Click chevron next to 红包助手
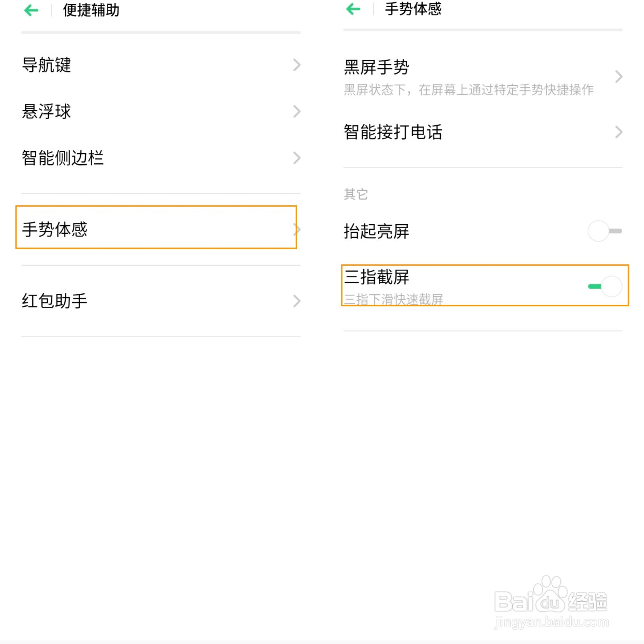Viewport: 644px width, 644px height. 297,301
